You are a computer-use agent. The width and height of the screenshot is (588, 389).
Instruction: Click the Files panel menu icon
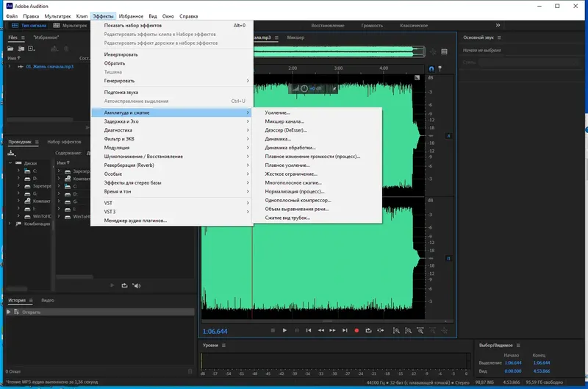tap(23, 38)
